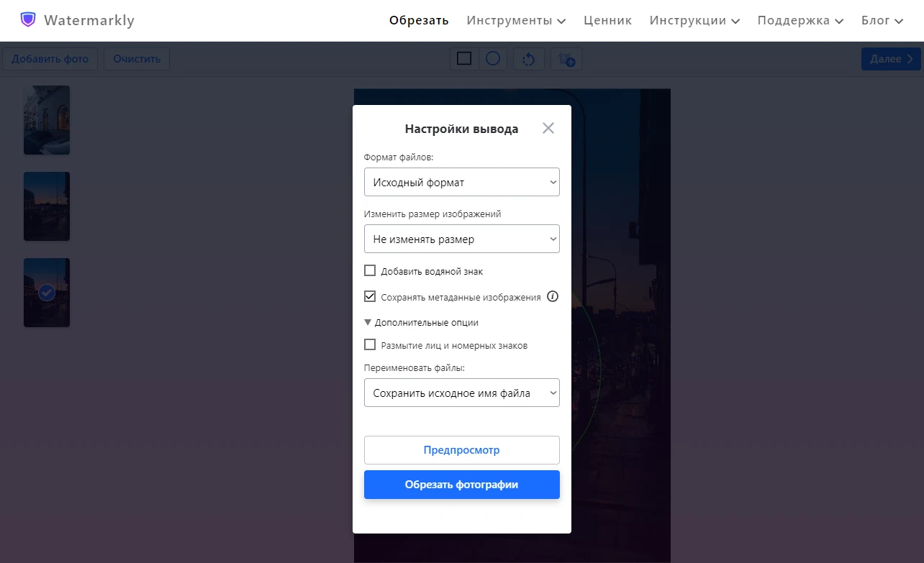Click the Далее next button
Screen dimensions: 924x563
(891, 59)
